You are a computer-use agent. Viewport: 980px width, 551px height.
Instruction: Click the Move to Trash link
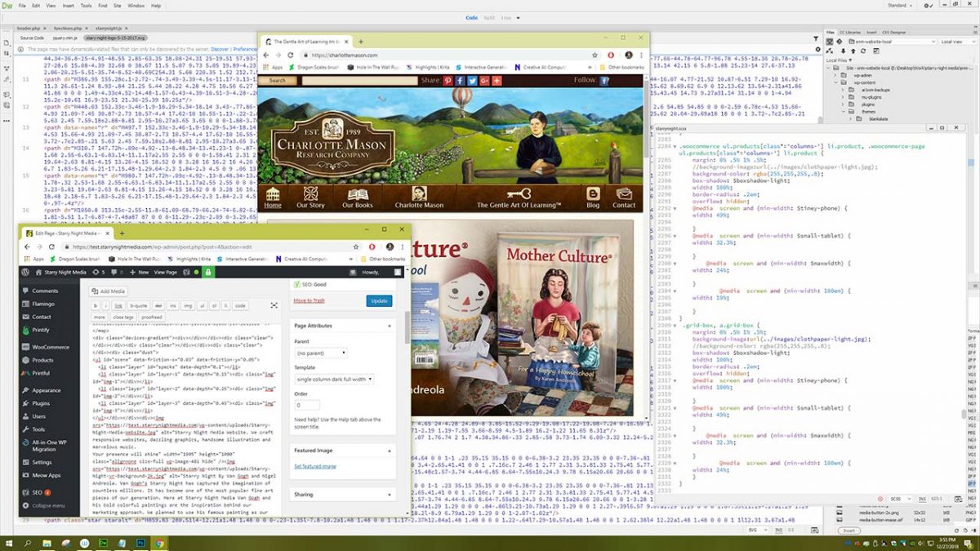[309, 300]
